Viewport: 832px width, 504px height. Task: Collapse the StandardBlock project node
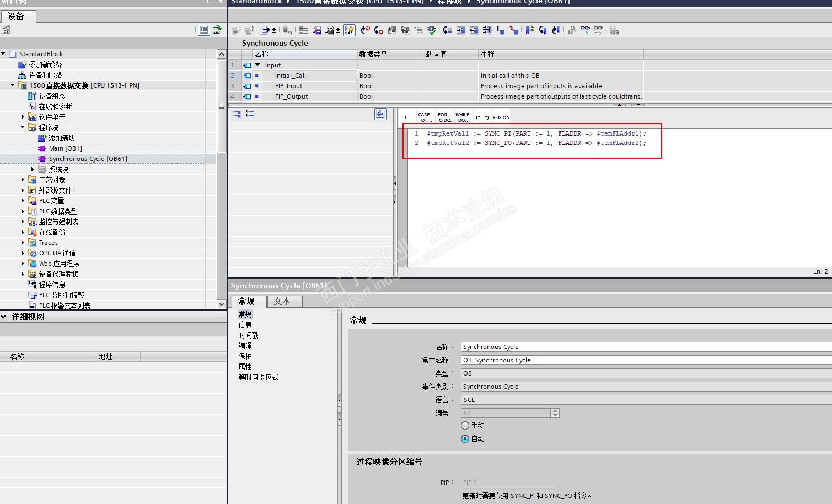click(3, 54)
